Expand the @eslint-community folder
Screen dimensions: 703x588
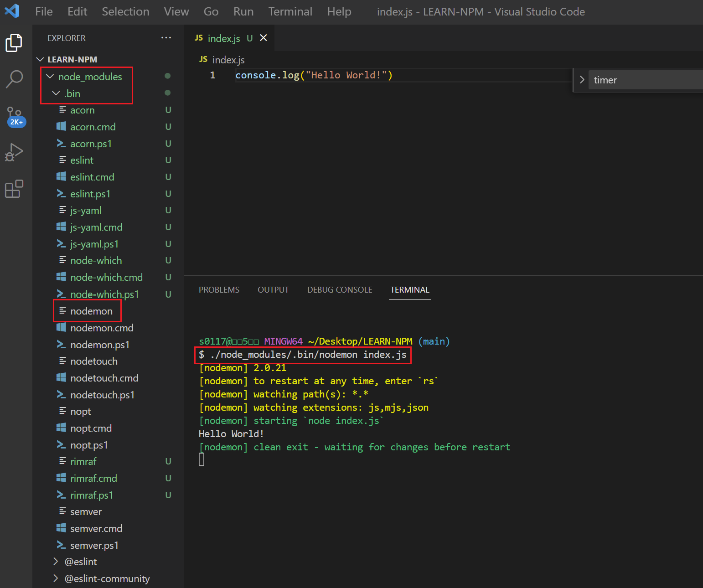56,578
